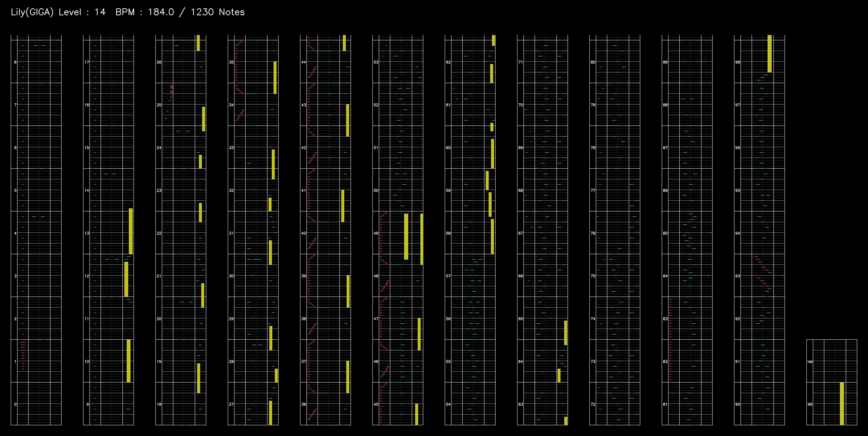This screenshot has height=436, width=868.
Task: Select measure number 0 label
Action: pyautogui.click(x=15, y=404)
